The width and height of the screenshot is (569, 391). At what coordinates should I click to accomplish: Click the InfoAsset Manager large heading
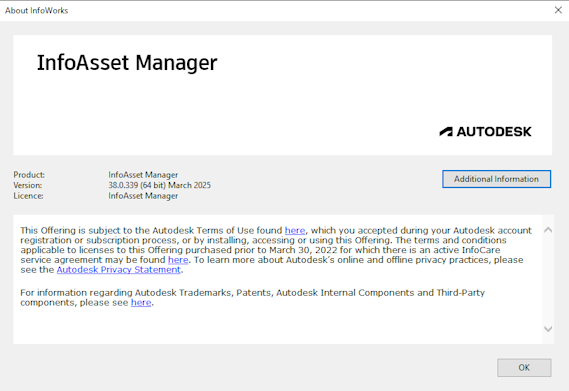coord(127,63)
